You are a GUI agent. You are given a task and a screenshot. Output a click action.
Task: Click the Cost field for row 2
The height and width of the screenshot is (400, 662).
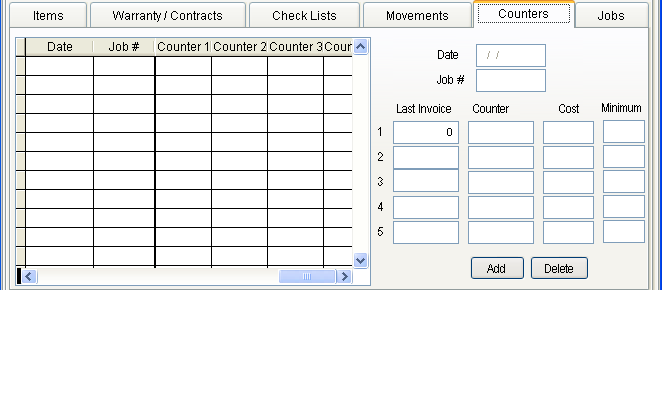coord(568,157)
